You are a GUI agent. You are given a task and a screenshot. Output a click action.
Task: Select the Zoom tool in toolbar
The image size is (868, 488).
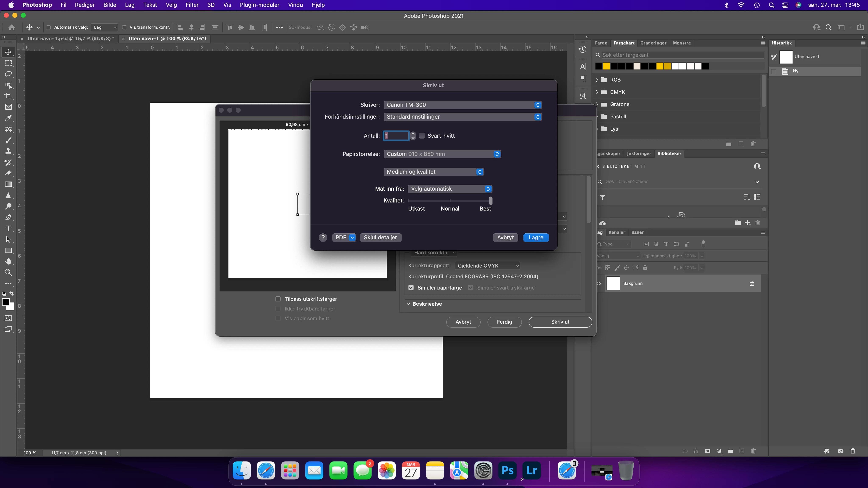(8, 272)
